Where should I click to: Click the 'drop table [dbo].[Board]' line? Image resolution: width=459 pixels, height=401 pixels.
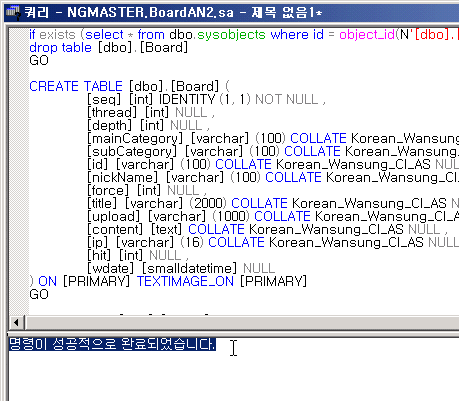pyautogui.click(x=109, y=48)
